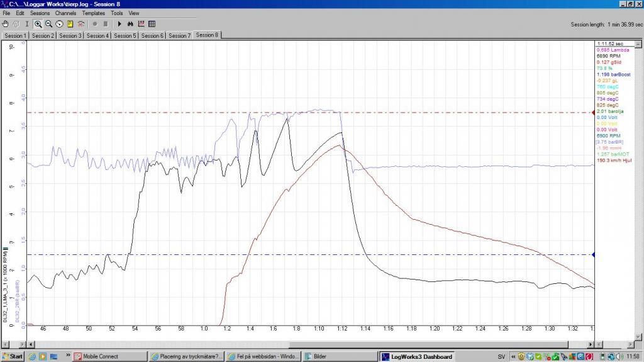Open the gauge dial view icon
The image size is (644, 362).
tap(59, 24)
